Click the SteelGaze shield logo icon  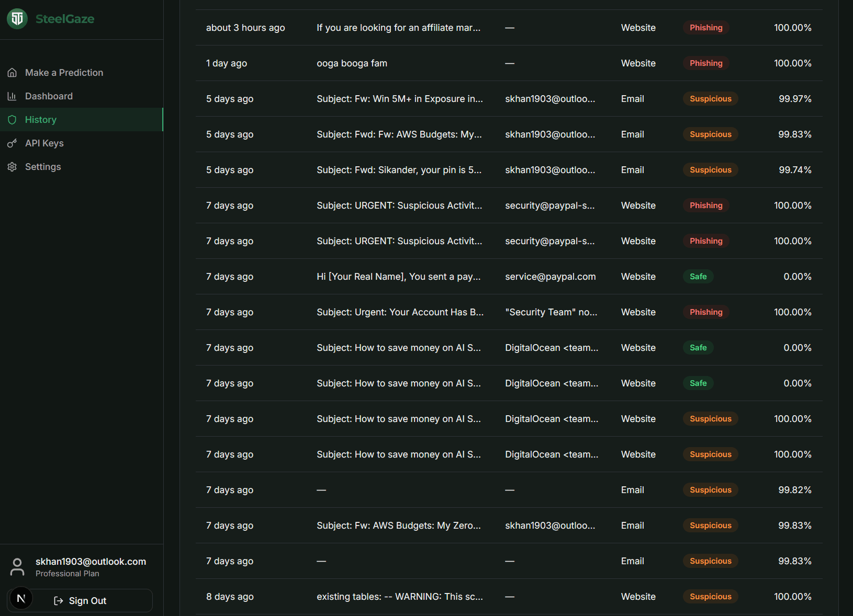click(x=17, y=19)
